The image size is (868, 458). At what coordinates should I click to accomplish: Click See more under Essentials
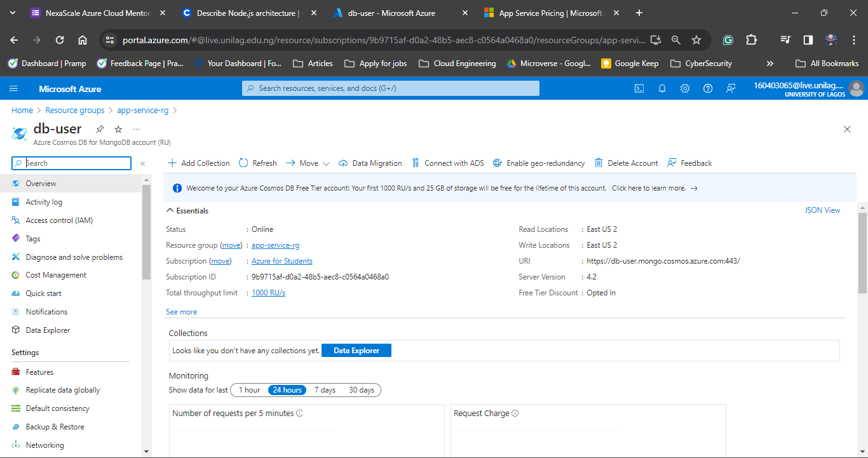pyautogui.click(x=181, y=312)
